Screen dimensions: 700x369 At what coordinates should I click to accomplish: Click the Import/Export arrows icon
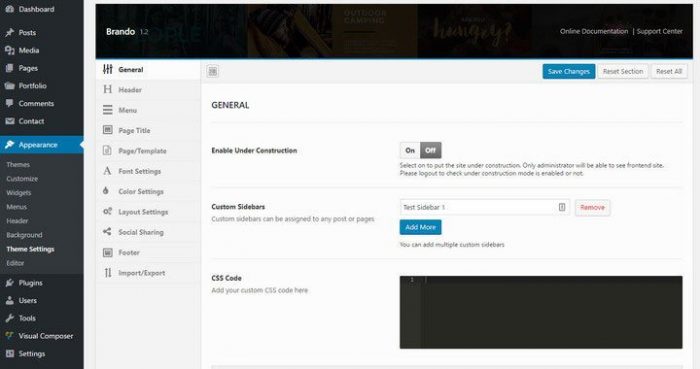coord(108,273)
